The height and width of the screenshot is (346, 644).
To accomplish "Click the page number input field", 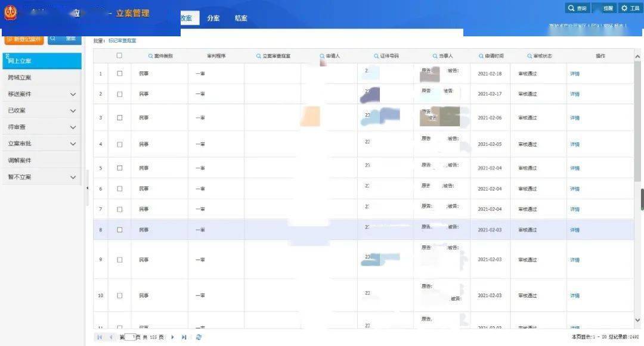I will tap(130, 337).
